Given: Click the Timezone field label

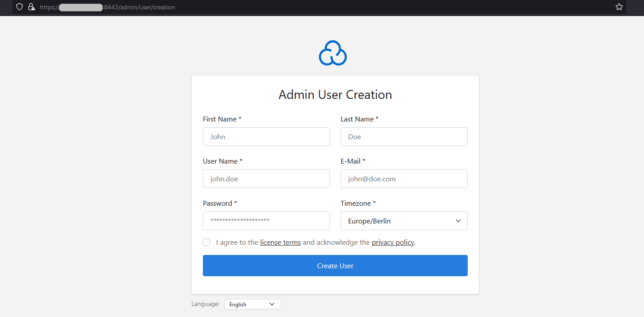Looking at the screenshot, I should pos(358,204).
